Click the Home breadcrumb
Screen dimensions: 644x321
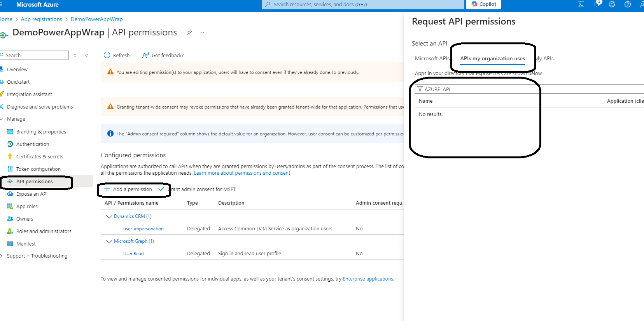click(6, 19)
